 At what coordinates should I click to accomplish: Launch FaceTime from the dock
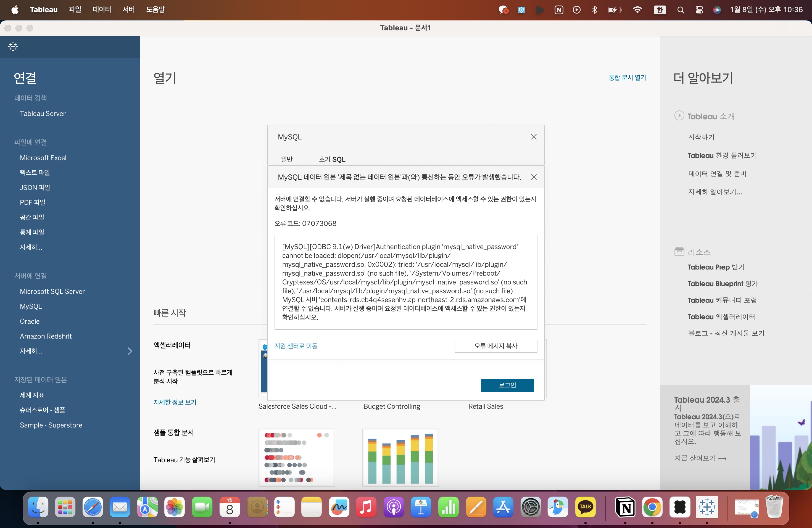[x=202, y=507]
